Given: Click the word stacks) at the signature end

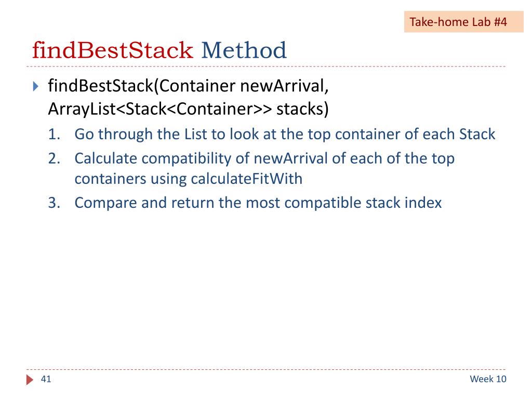Looking at the screenshot, I should pyautogui.click(x=303, y=109).
